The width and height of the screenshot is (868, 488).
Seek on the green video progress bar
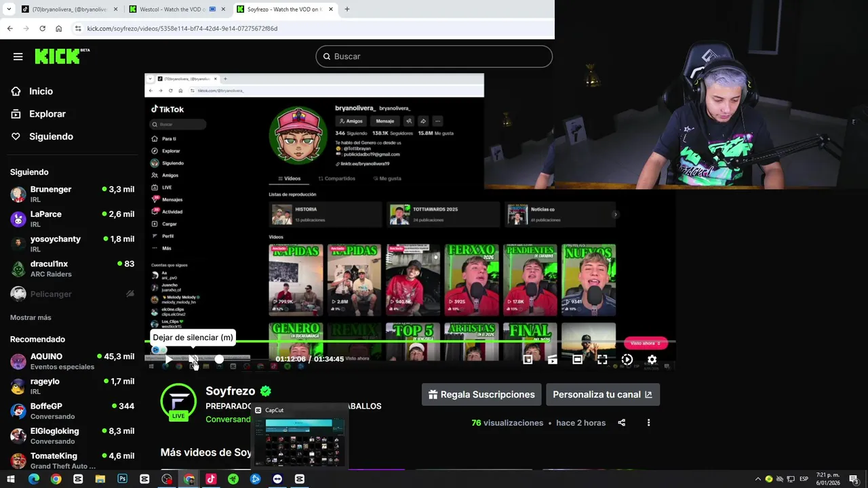(x=410, y=342)
